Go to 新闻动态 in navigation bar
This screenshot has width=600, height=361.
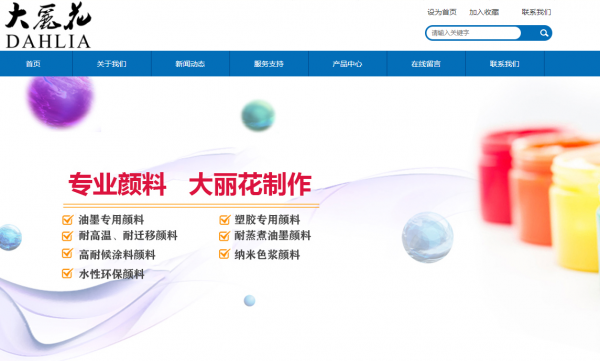pos(190,64)
